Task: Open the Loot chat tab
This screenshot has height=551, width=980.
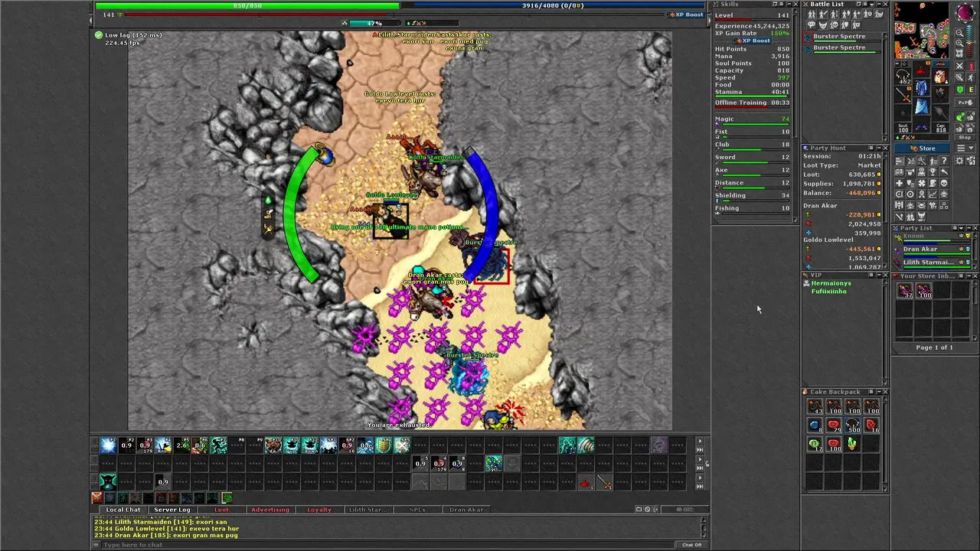Action: [221, 510]
